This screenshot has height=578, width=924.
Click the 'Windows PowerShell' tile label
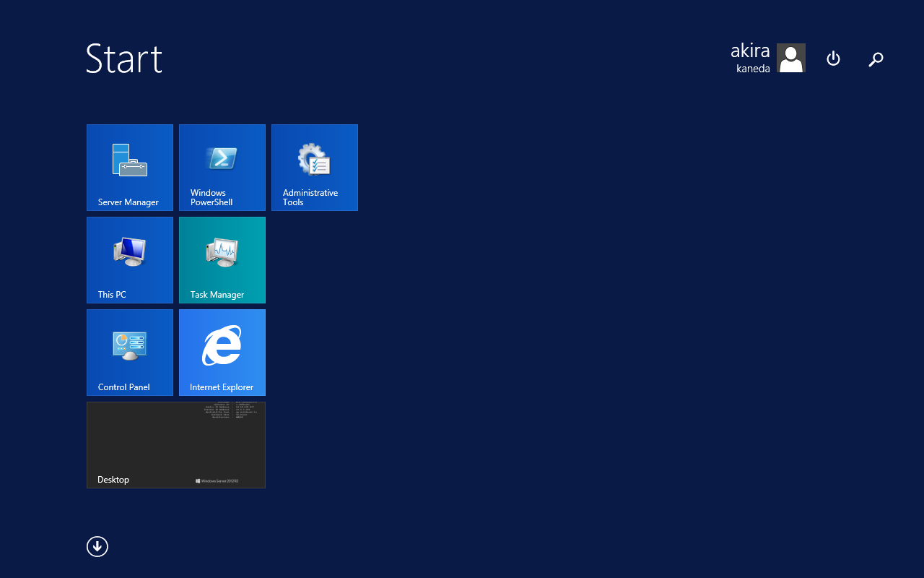tap(212, 198)
